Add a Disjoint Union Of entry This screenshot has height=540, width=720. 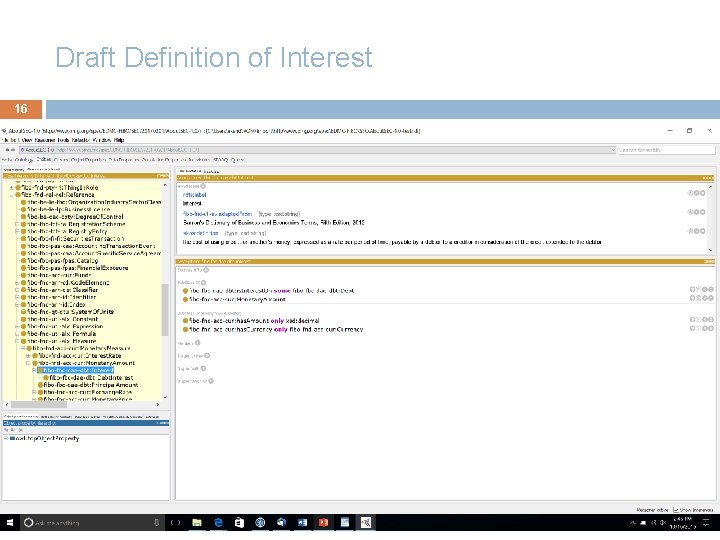(x=211, y=381)
